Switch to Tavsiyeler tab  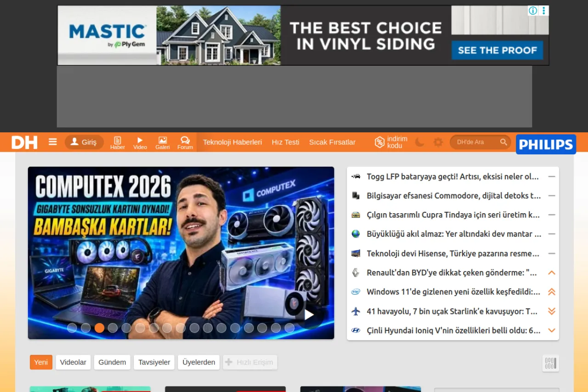(154, 362)
